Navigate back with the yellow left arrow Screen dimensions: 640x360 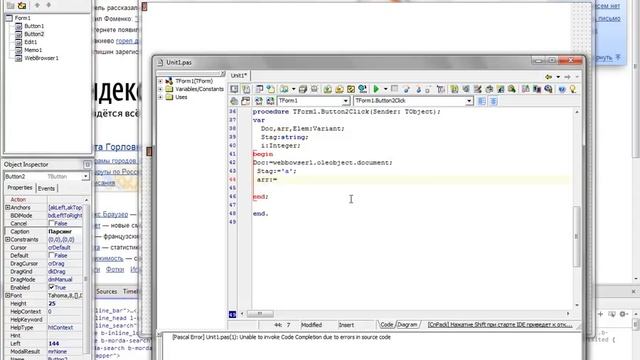pos(549,77)
